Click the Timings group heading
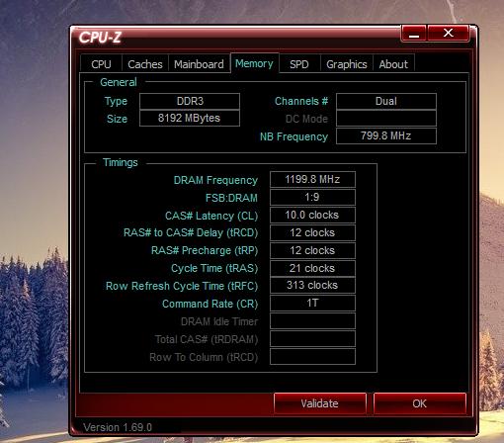 point(121,162)
